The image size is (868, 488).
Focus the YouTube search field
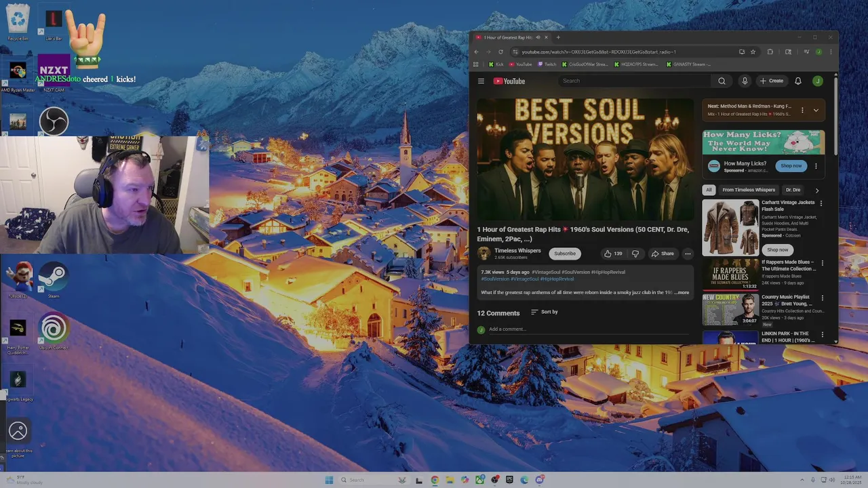point(635,81)
